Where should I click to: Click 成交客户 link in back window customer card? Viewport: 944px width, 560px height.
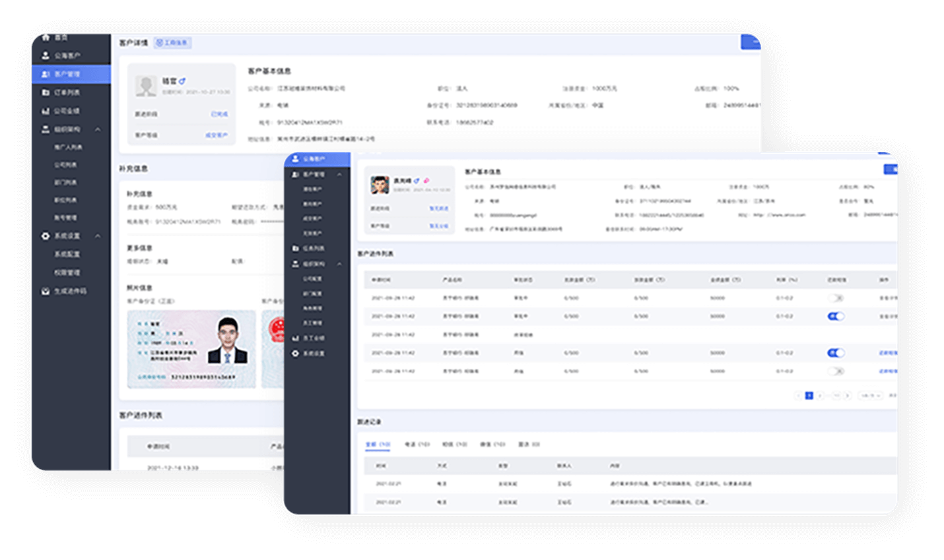tap(217, 135)
